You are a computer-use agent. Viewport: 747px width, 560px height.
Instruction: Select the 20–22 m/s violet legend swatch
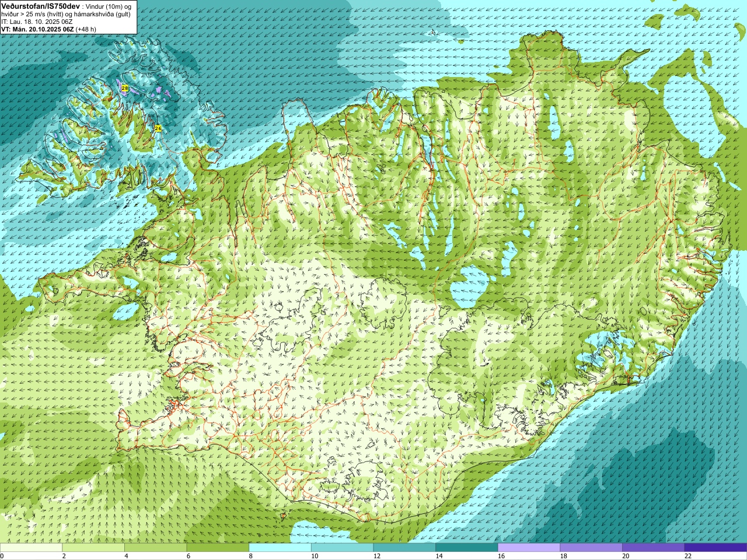pyautogui.click(x=653, y=548)
